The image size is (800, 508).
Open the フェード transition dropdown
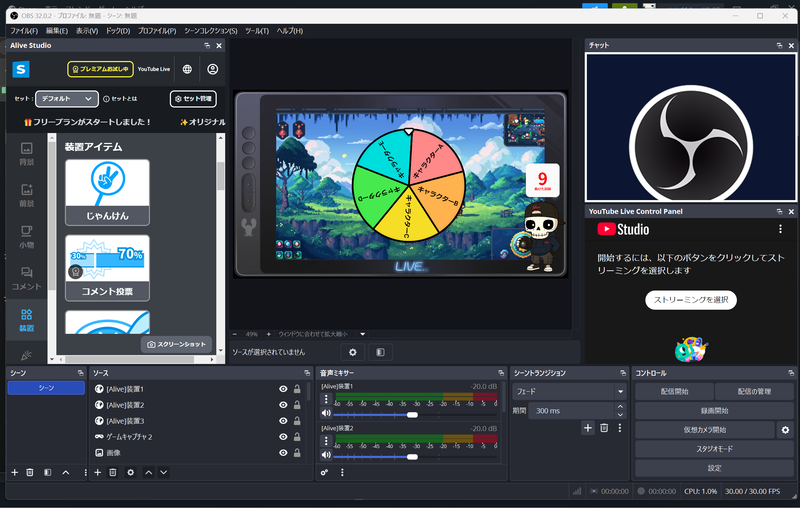(569, 391)
